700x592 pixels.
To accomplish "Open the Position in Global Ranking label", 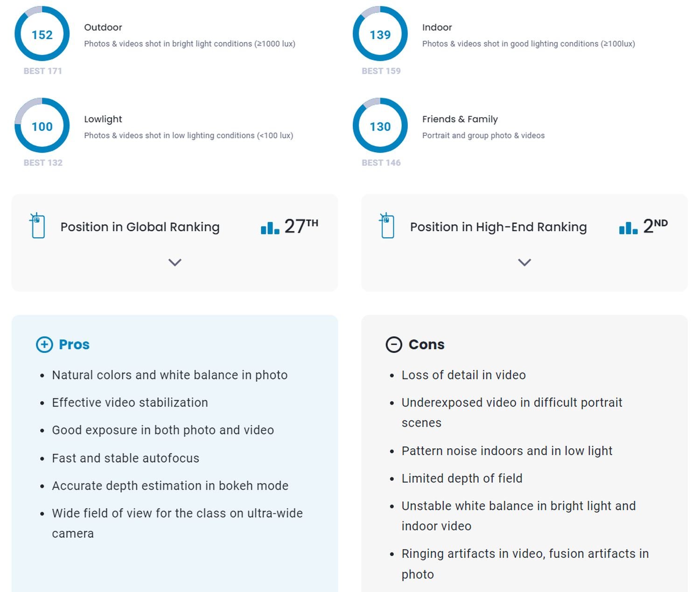I will tap(140, 227).
